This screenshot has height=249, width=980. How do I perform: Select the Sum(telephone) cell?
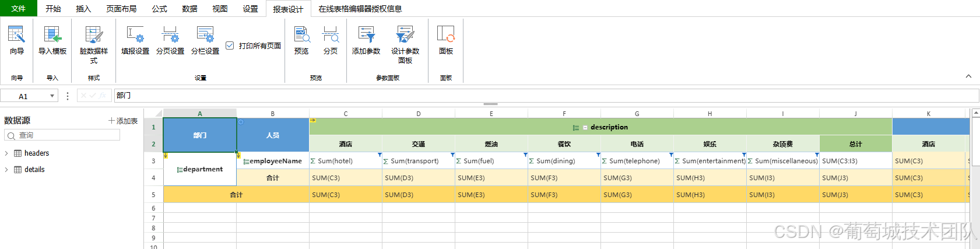pyautogui.click(x=637, y=161)
